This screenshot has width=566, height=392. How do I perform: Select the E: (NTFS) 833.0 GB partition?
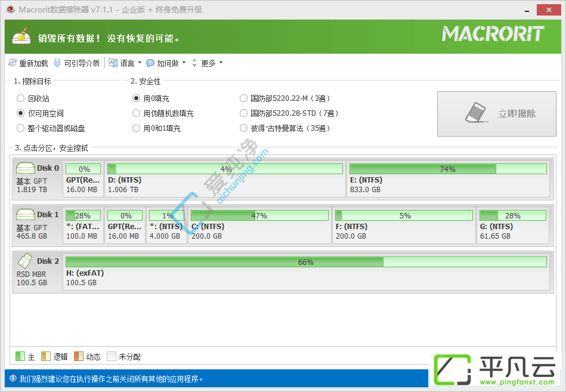(x=448, y=179)
